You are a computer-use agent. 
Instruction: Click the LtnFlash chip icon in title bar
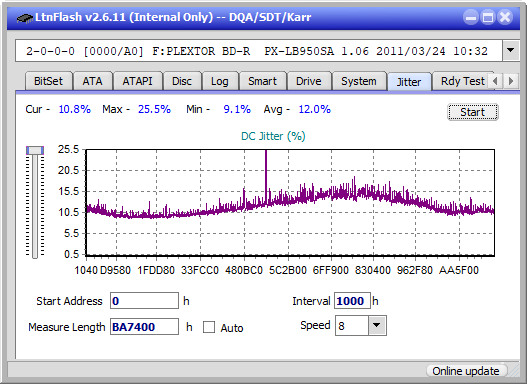point(24,18)
